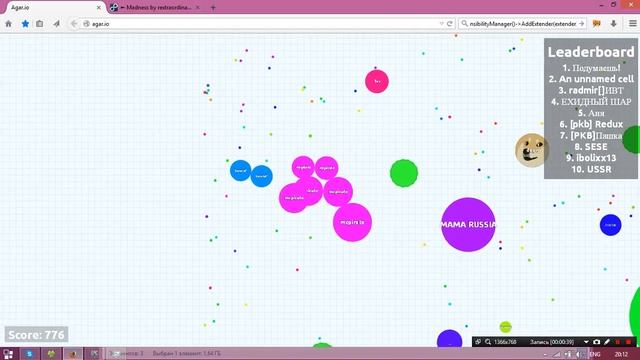Switch to the Agar.io tab
The width and height of the screenshot is (640, 360).
tap(53, 7)
